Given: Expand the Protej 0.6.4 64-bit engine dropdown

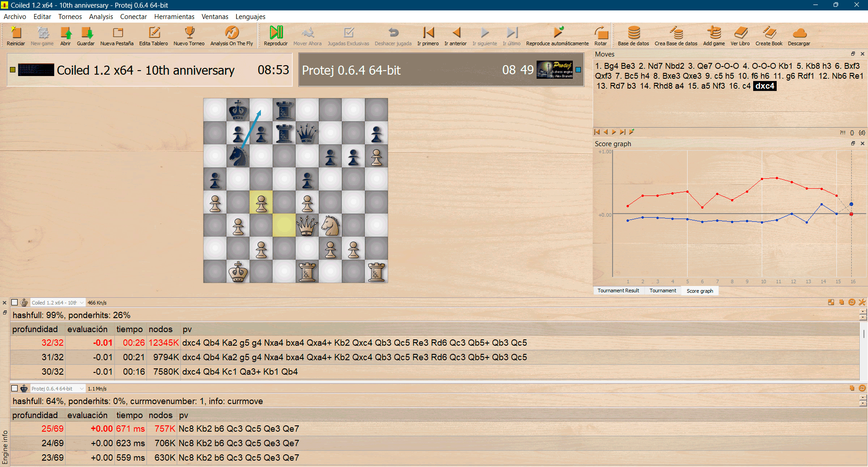Looking at the screenshot, I should [82, 389].
